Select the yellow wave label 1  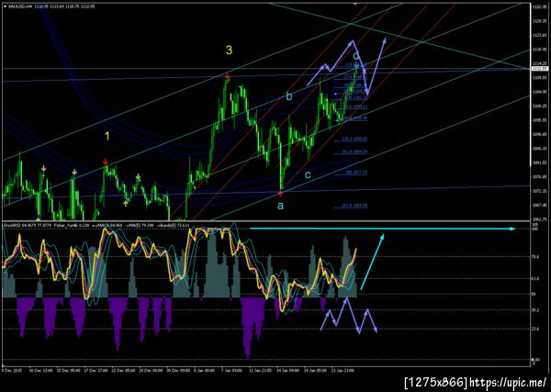107,136
